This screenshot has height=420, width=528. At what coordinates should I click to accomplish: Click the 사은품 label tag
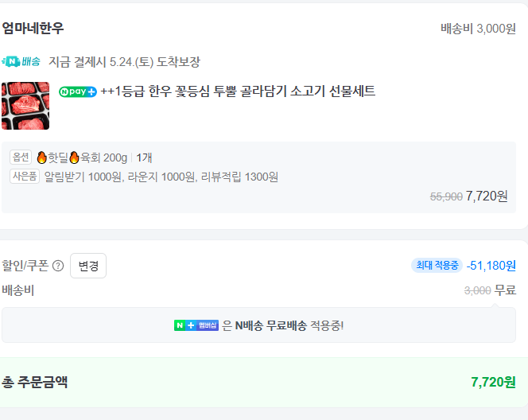(x=25, y=176)
